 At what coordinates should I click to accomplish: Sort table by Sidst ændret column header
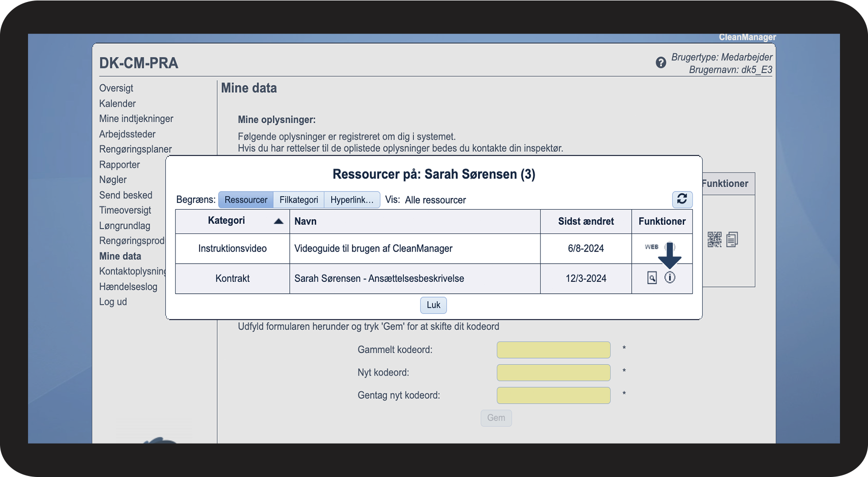[586, 222]
